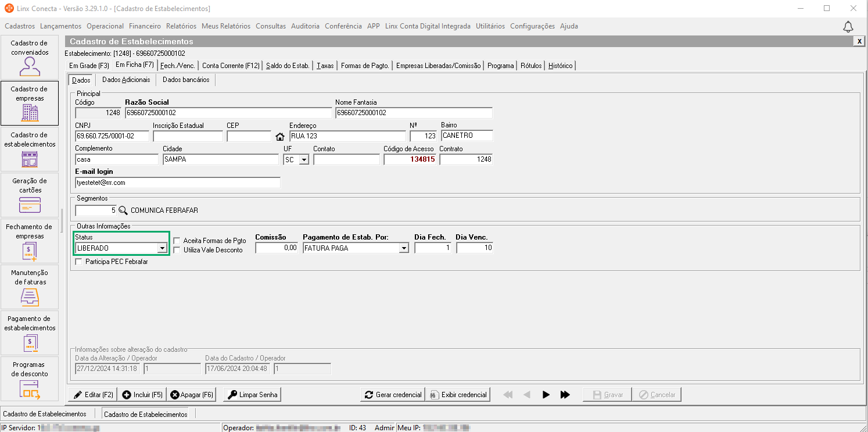The image size is (868, 432).
Task: Click the Endereço field containing RUA 123
Action: coord(347,136)
